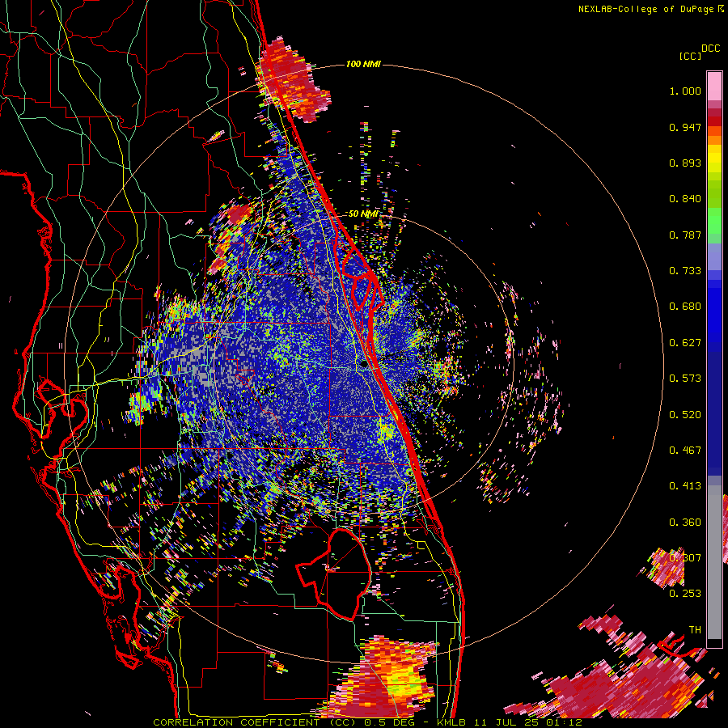Select the 0.733 scale value
The image size is (728, 728).
pyautogui.click(x=685, y=271)
